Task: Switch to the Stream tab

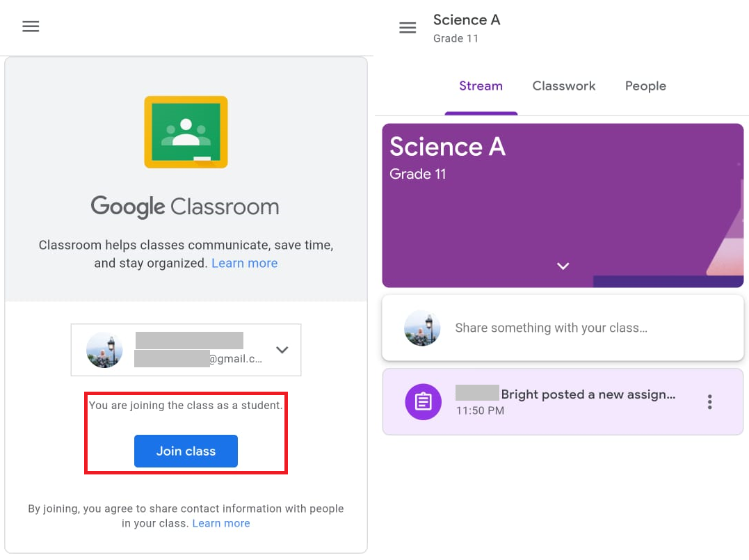Action: point(481,86)
